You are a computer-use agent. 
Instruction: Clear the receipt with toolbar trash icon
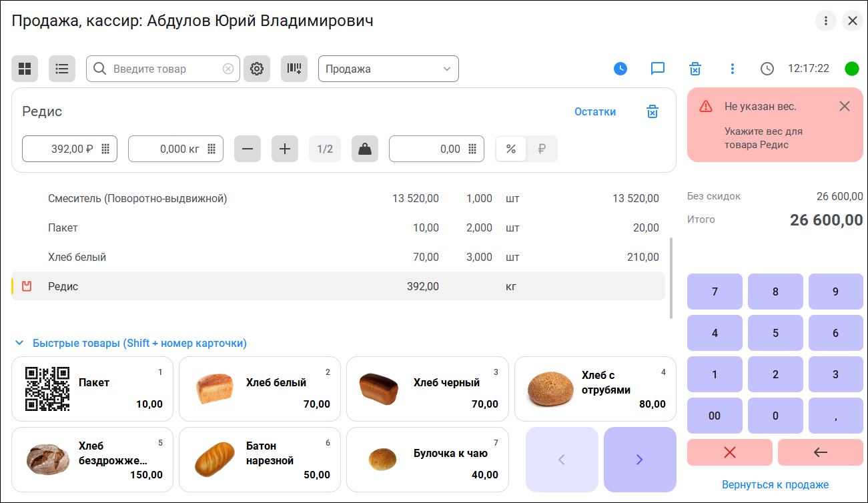[x=695, y=69]
